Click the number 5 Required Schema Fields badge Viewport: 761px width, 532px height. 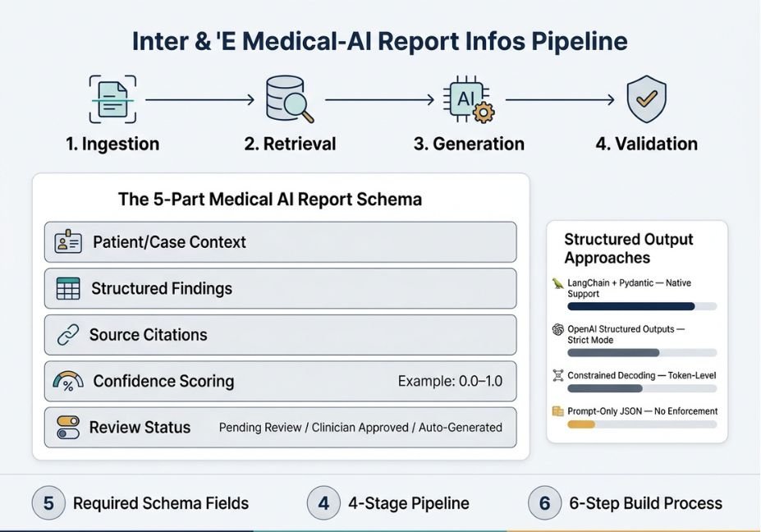pyautogui.click(x=48, y=503)
